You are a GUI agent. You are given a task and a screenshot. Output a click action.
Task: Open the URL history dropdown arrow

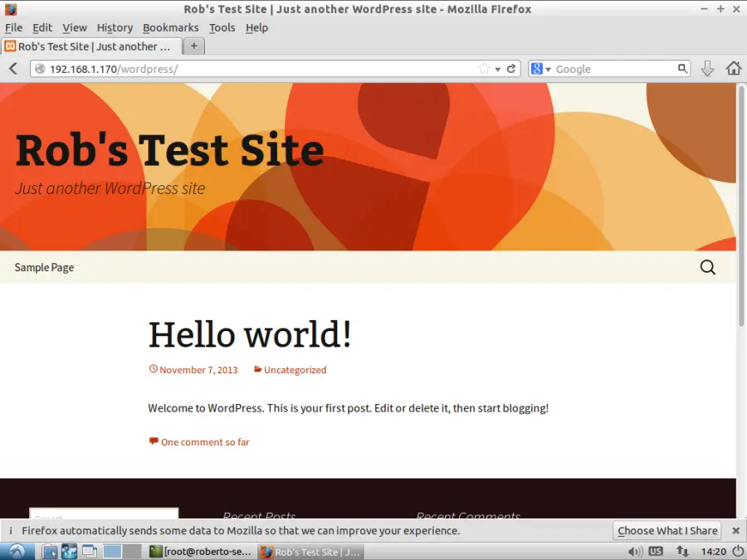498,70
